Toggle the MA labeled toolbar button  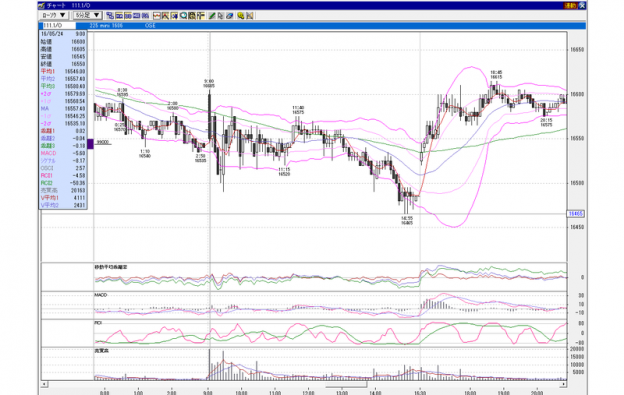(x=146, y=16)
